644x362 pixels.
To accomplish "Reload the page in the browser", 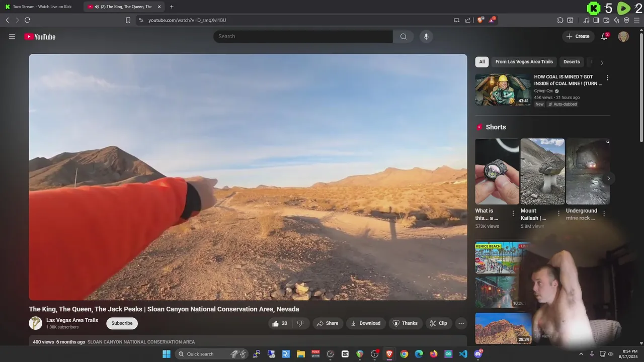I will tap(27, 20).
